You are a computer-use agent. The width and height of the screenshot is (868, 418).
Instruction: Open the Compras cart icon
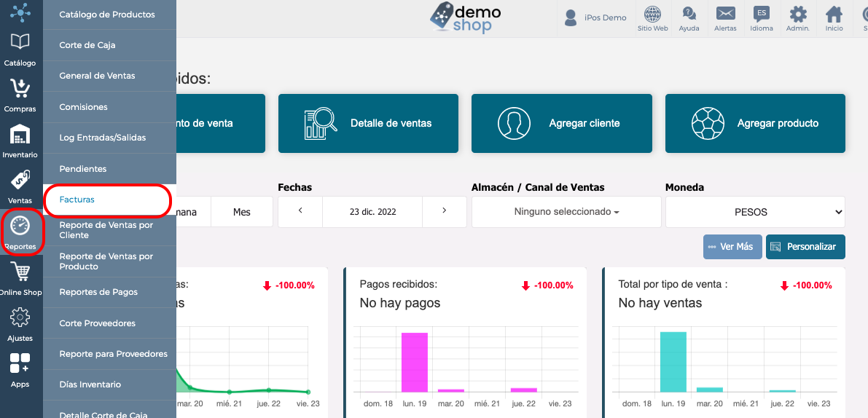click(20, 88)
